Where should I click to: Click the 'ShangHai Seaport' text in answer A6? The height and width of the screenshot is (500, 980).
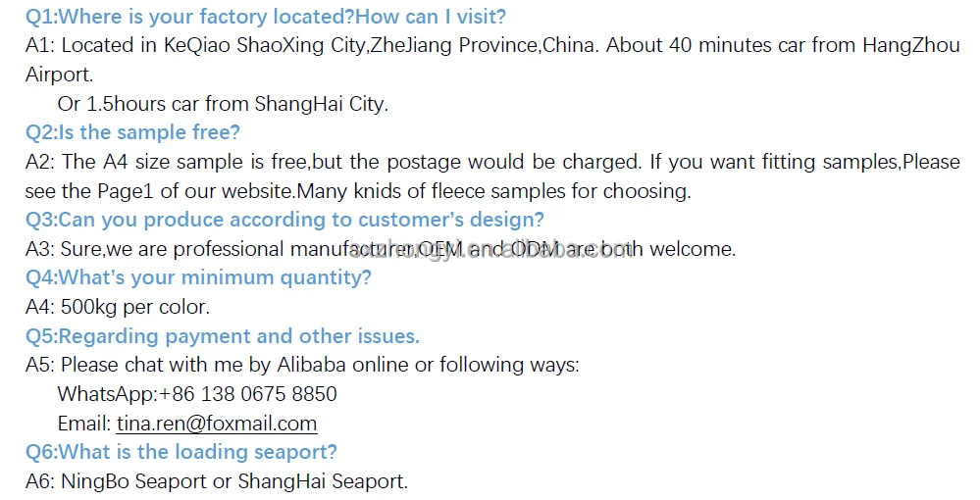322,481
